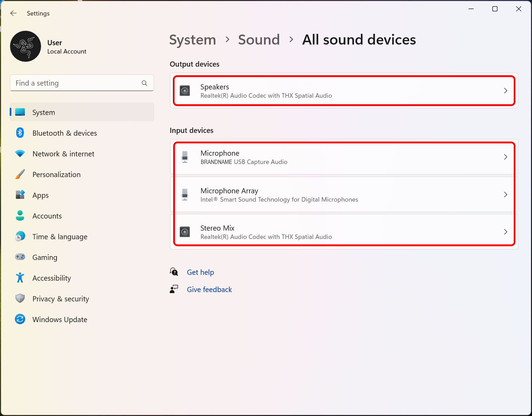Viewport: 532px width, 416px height.
Task: Open Stereo Mix device chevron
Action: click(x=505, y=232)
